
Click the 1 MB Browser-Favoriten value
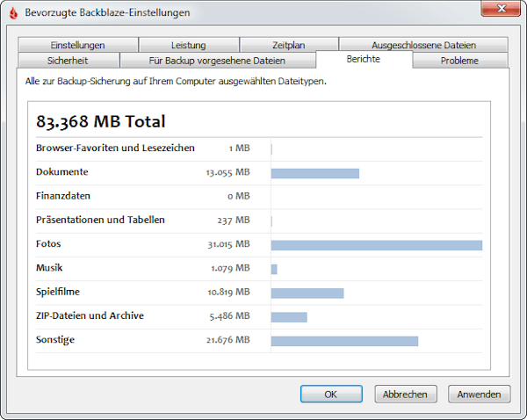[x=239, y=148]
